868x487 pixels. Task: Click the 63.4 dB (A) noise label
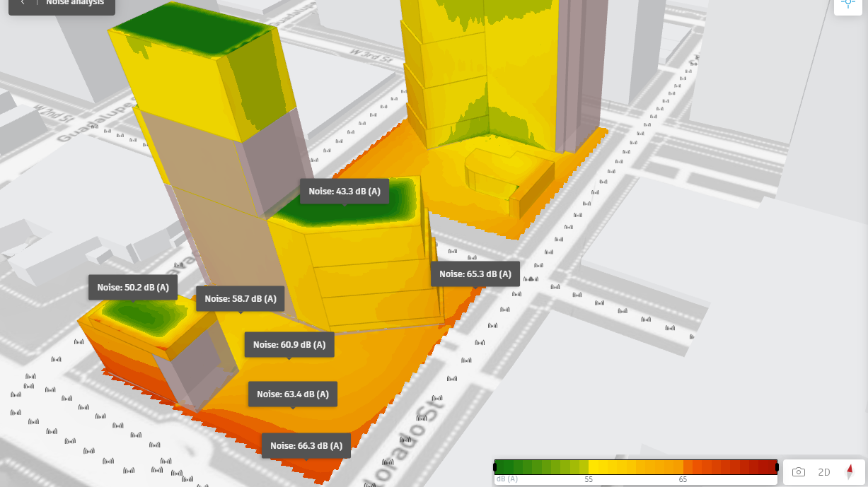(x=293, y=394)
